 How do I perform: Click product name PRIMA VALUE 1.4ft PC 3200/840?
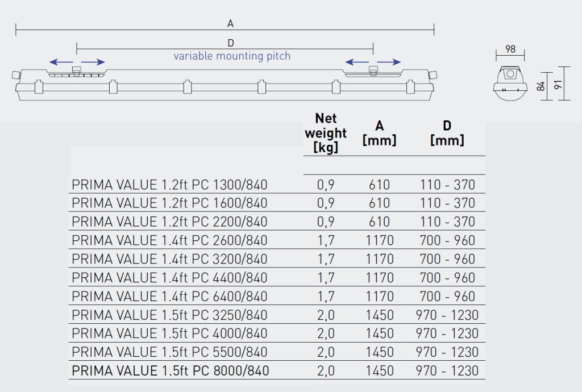169,259
